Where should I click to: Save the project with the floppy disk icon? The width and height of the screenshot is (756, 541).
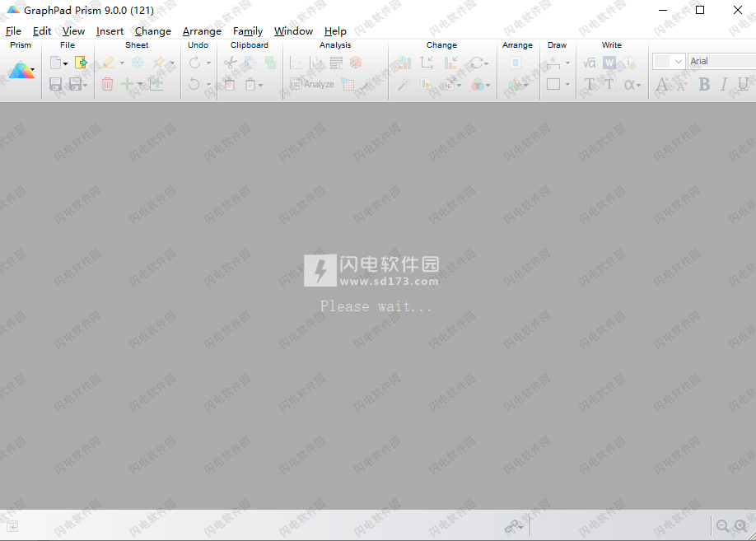[55, 84]
